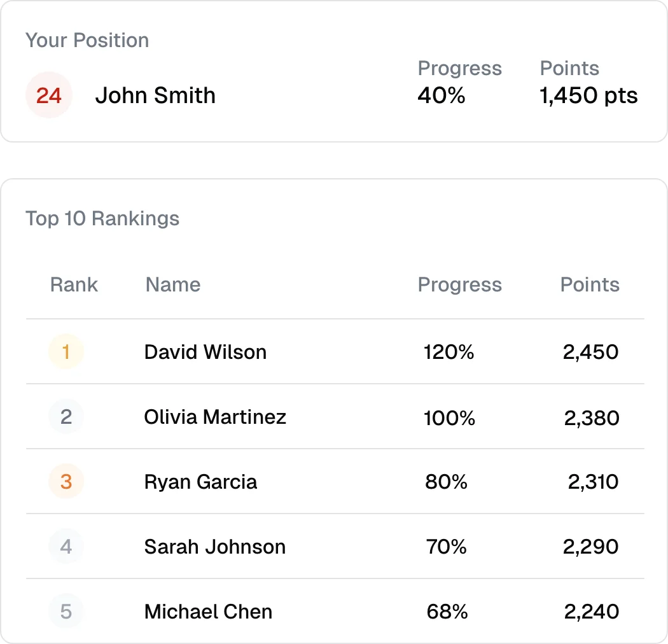Viewport: 668px width, 644px height.
Task: Open David Wilson's ranking row
Action: 335,352
